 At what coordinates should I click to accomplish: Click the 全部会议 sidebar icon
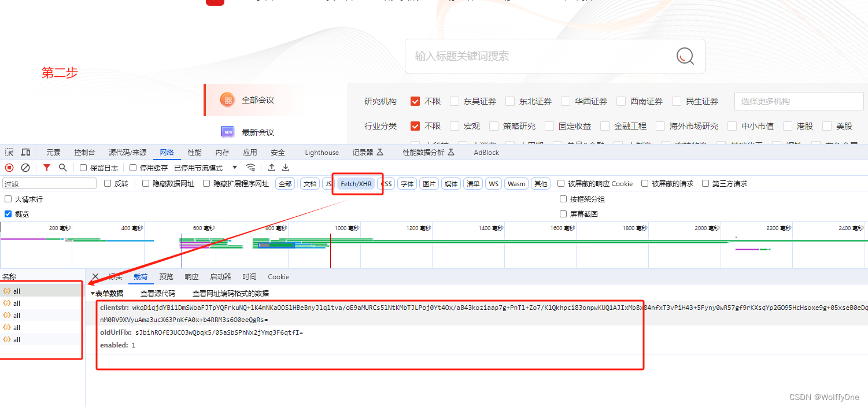pos(228,100)
